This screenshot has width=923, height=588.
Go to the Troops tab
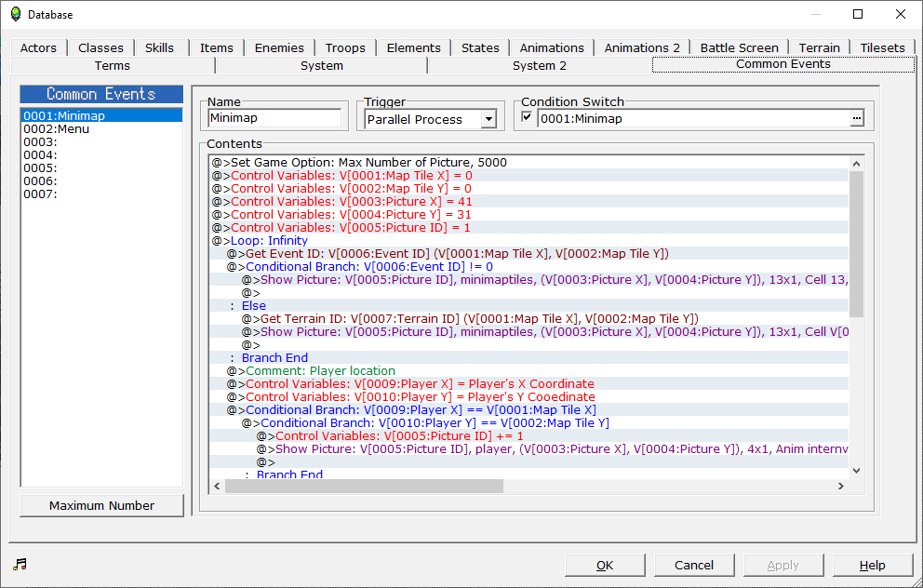click(345, 47)
